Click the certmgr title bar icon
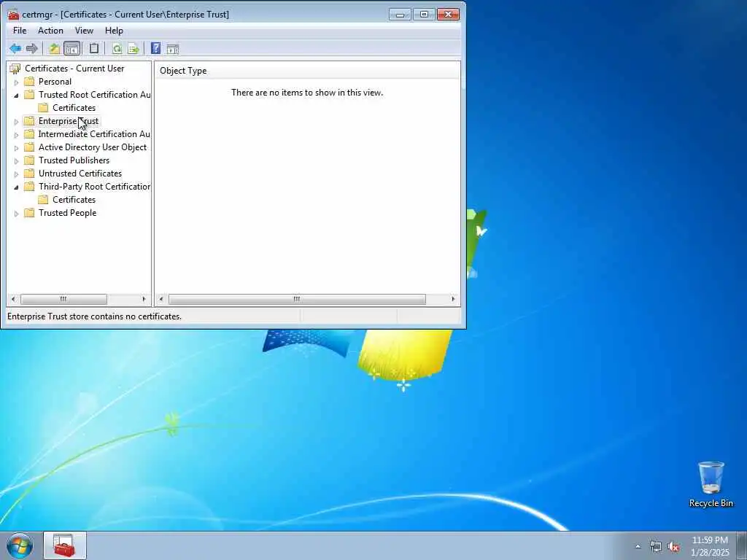Viewport: 747px width, 560px height. point(13,15)
